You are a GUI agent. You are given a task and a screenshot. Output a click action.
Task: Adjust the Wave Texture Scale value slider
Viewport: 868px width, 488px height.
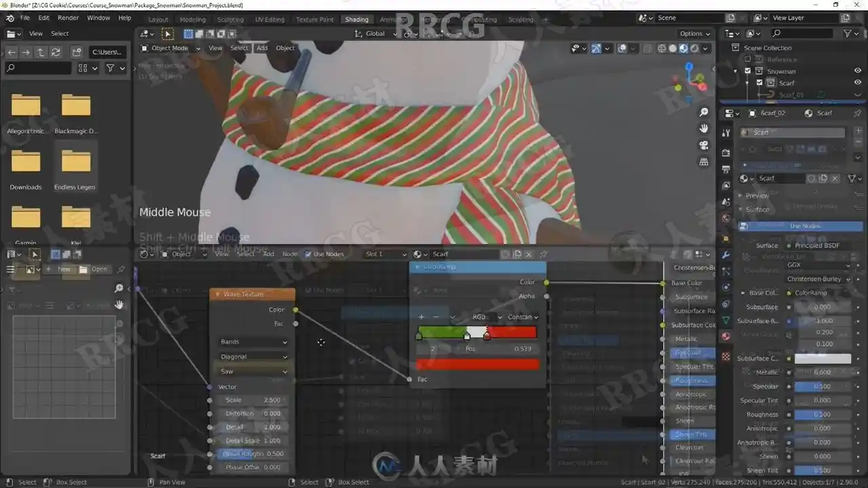point(252,400)
